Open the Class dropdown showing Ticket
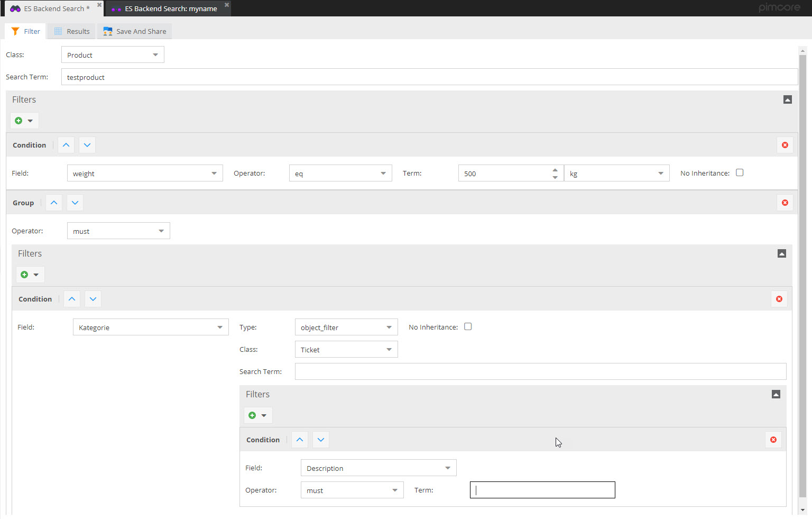This screenshot has width=812, height=519. pos(346,349)
